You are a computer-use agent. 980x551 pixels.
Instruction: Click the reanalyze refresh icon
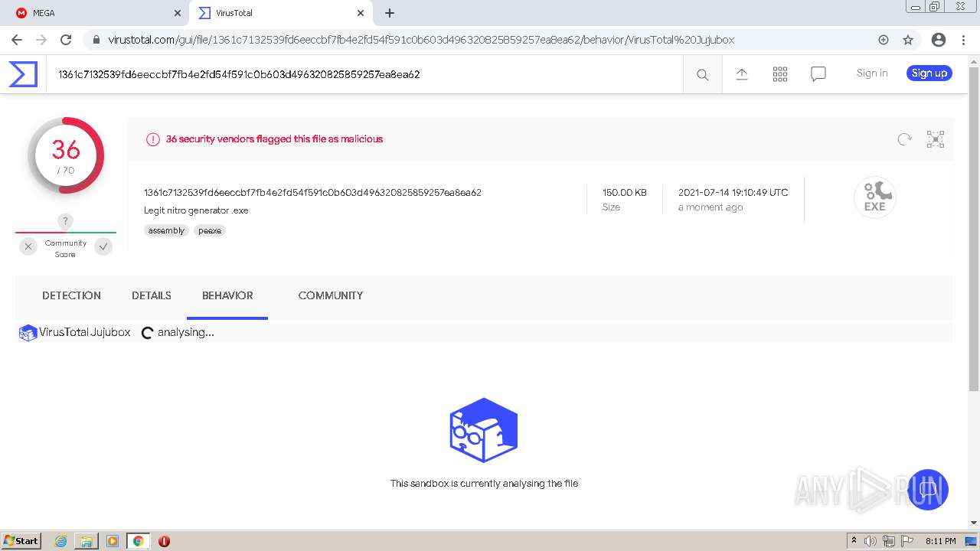click(x=904, y=139)
